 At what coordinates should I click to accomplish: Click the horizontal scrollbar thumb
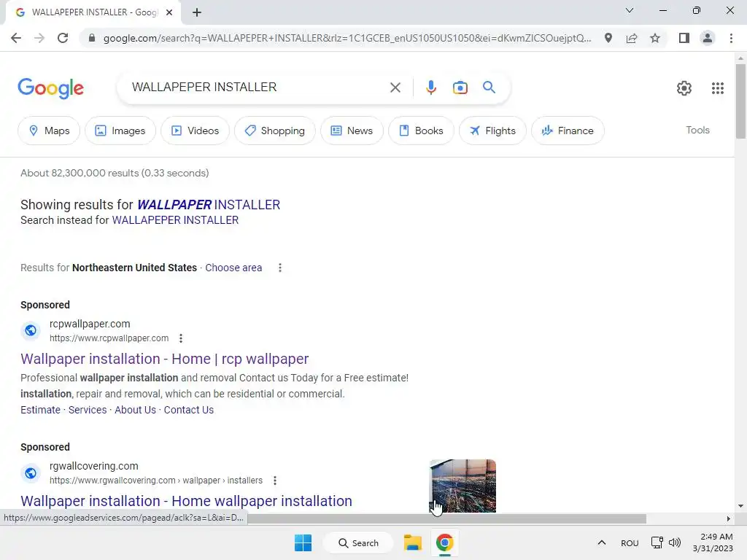pos(446,518)
